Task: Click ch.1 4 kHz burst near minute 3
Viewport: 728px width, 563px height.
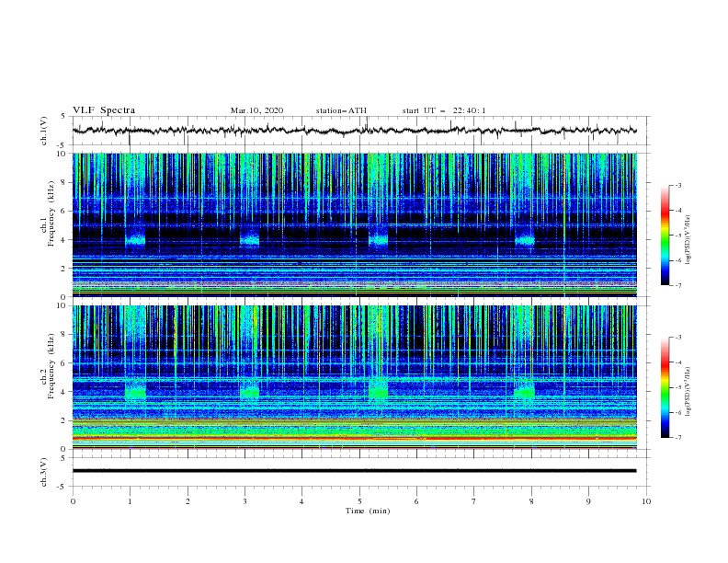Action: point(249,238)
